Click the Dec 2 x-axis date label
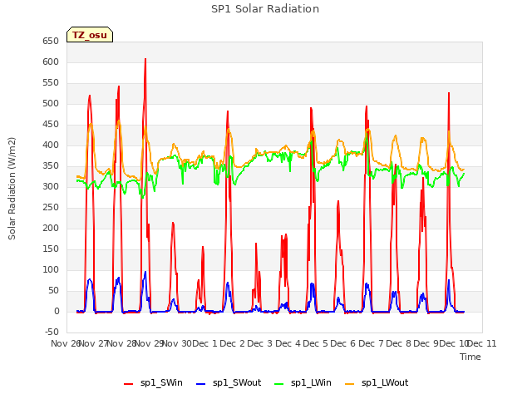 [x=233, y=343]
